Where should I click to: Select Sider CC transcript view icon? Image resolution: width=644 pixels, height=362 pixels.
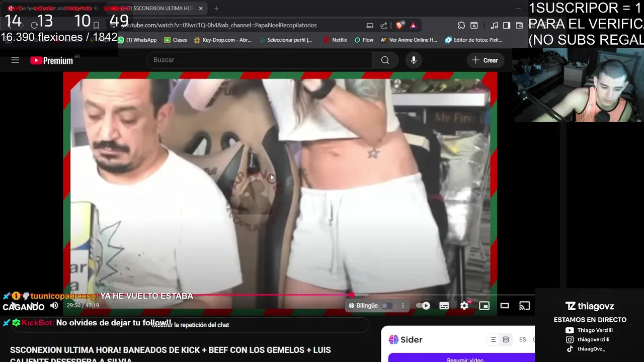(x=506, y=340)
